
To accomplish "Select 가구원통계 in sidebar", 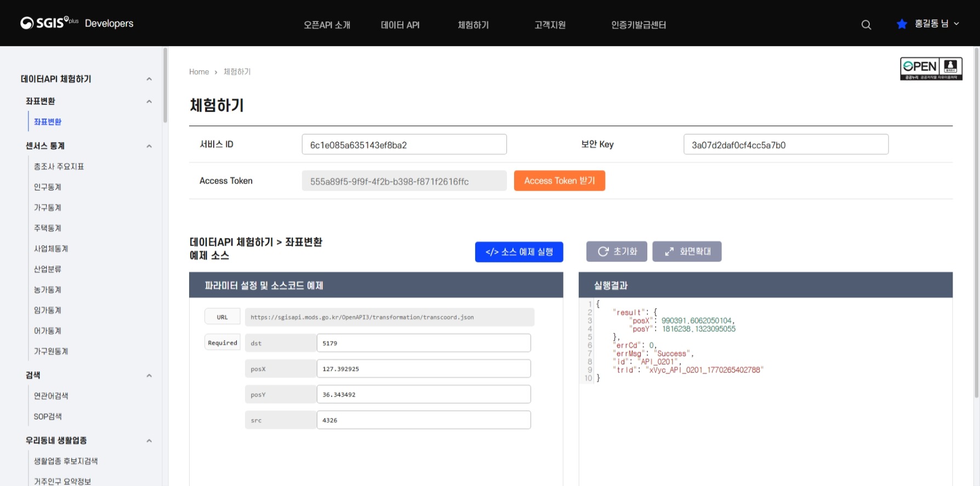I will [51, 351].
